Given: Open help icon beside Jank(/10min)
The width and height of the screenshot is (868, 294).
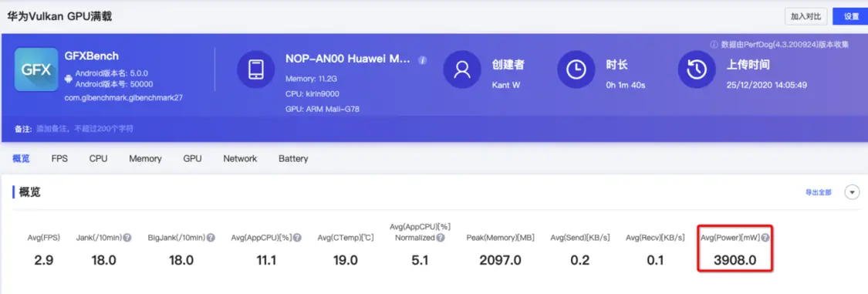Looking at the screenshot, I should pos(127,238).
